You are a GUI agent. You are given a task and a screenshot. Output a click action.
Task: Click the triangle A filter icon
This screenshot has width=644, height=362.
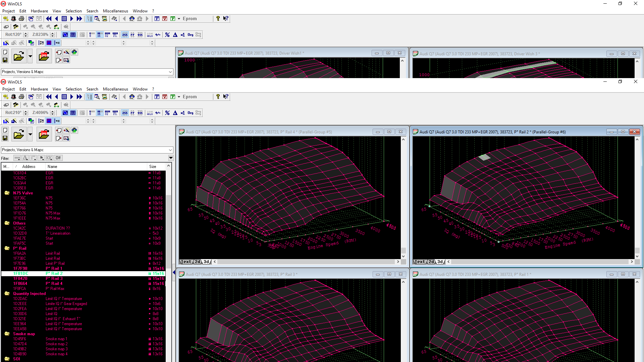[x=25, y=158]
